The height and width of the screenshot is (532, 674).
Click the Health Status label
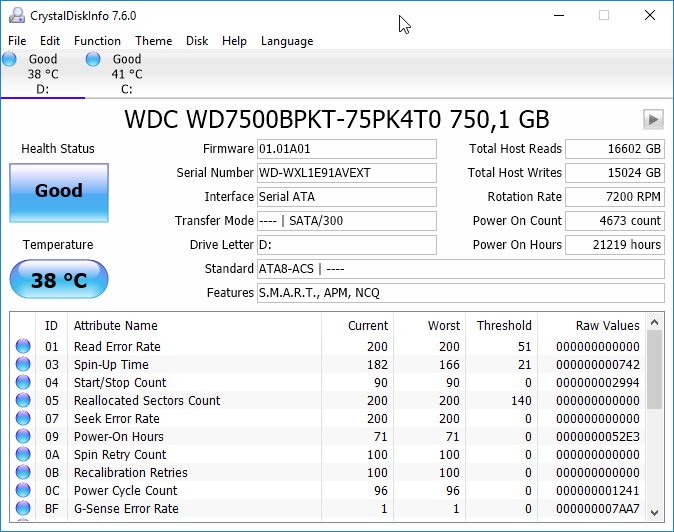(58, 149)
